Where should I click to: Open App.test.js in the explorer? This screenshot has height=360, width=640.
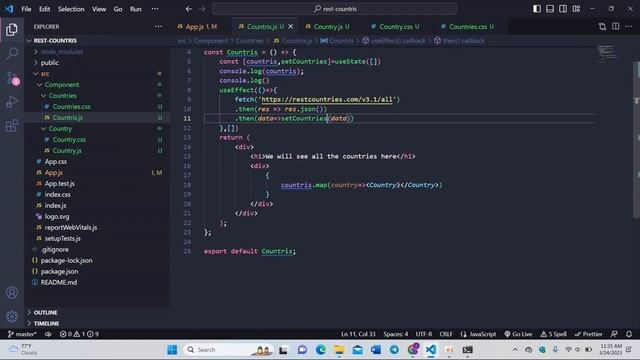(x=97, y=184)
